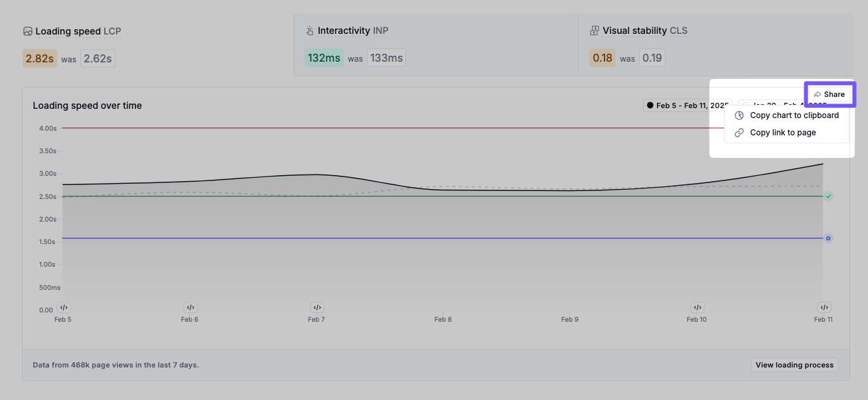Click the deploy marker icon at Feb 6
Screen dimensions: 868x400
point(190,307)
